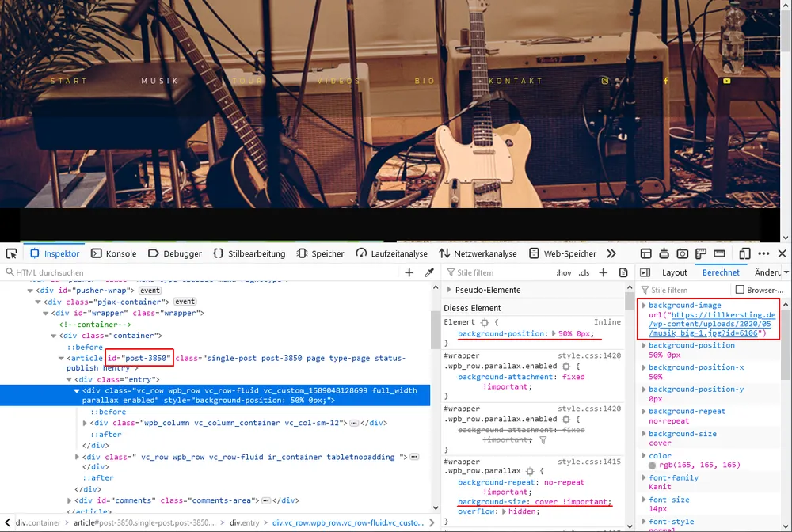Pick color from page with eyedropper
The height and width of the screenshot is (532, 792).
point(429,272)
